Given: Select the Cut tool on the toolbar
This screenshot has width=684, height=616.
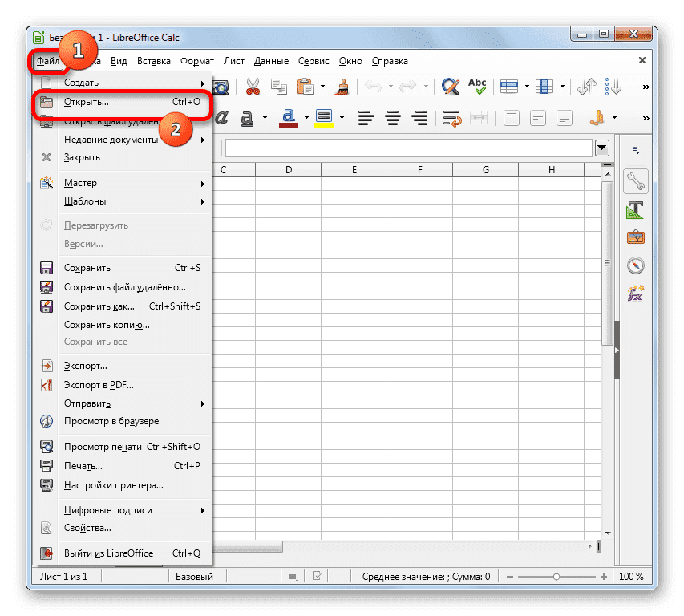Looking at the screenshot, I should click(253, 86).
